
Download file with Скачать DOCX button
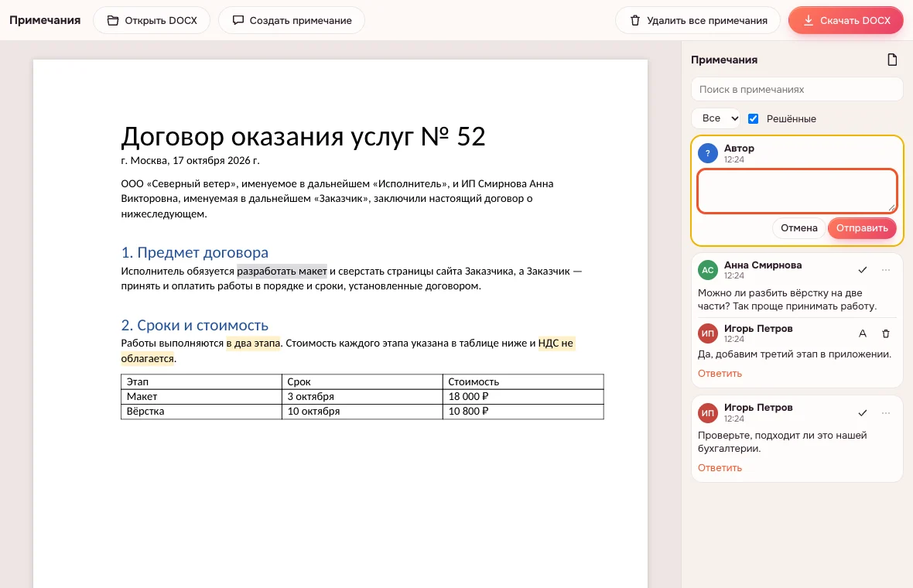846,20
